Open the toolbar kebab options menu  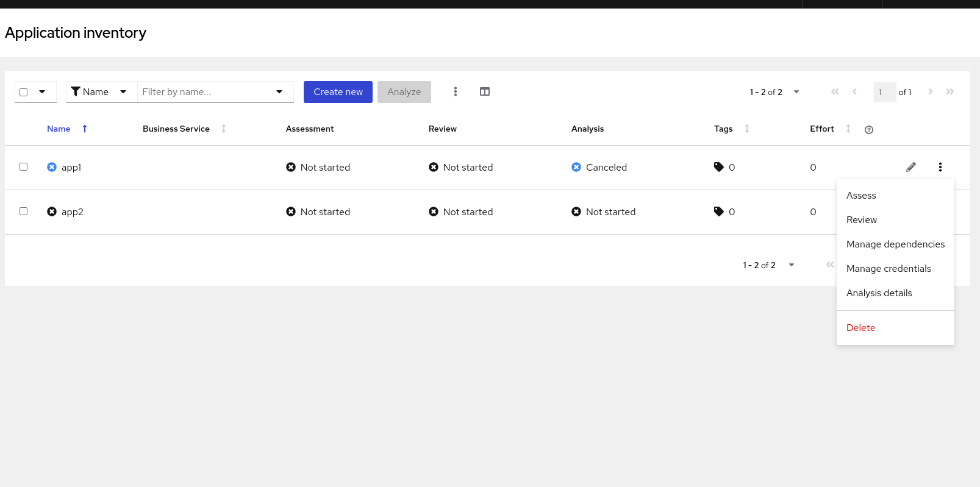click(456, 91)
